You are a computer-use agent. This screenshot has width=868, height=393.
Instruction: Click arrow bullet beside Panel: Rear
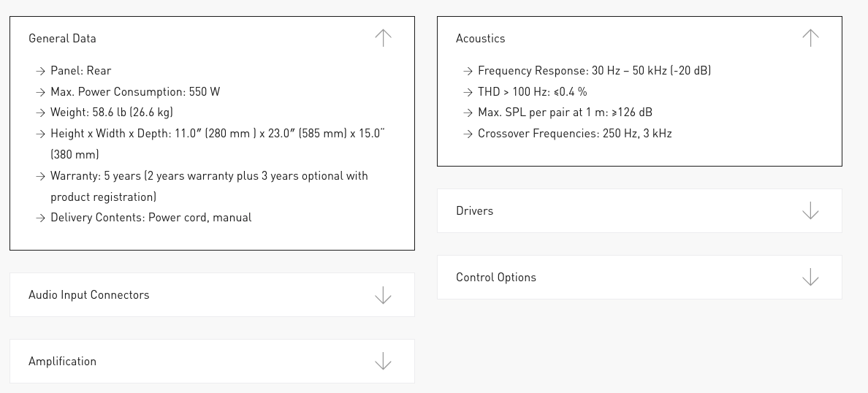[40, 71]
